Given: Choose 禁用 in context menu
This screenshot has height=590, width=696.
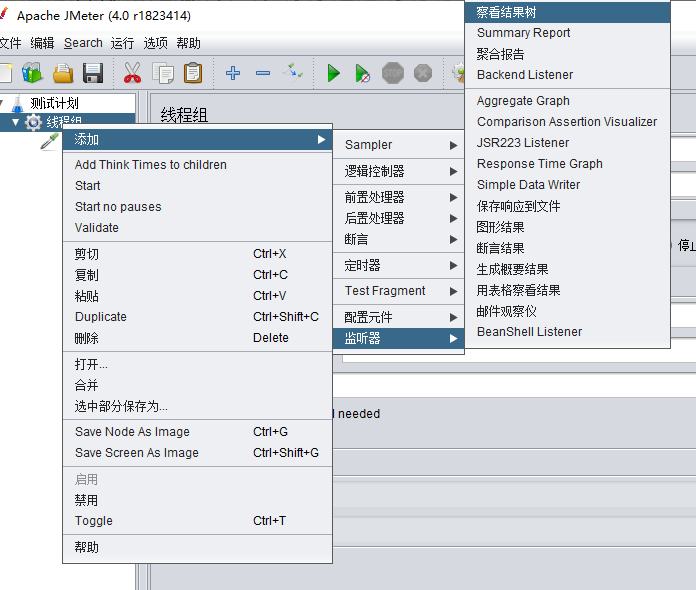Looking at the screenshot, I should pyautogui.click(x=198, y=500).
